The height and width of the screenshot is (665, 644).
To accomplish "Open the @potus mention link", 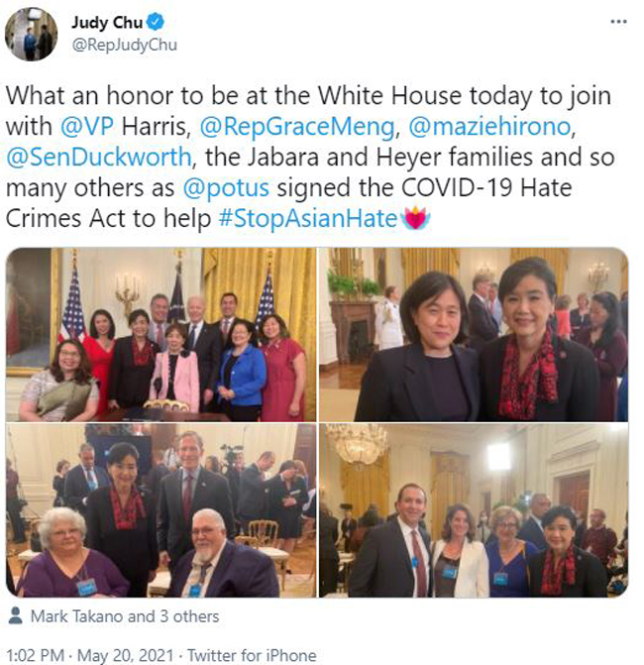I will (x=226, y=188).
